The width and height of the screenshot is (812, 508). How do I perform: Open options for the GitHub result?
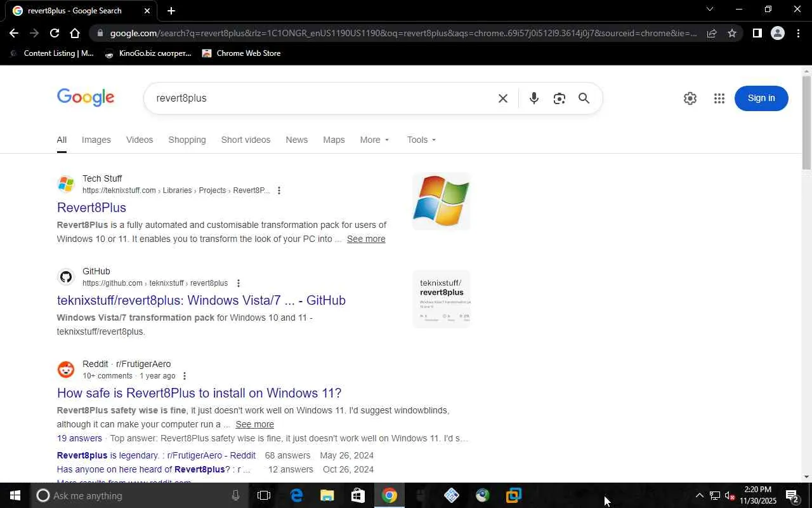(239, 283)
